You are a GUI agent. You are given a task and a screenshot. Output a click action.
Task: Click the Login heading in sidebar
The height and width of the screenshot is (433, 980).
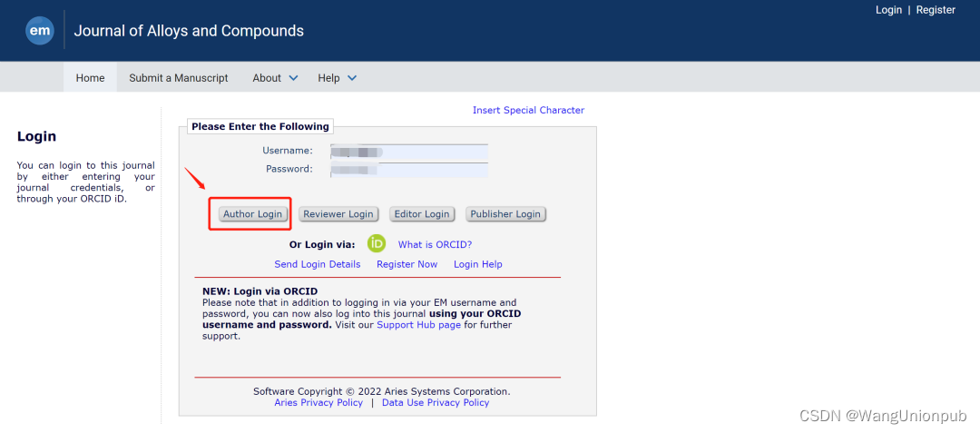37,136
